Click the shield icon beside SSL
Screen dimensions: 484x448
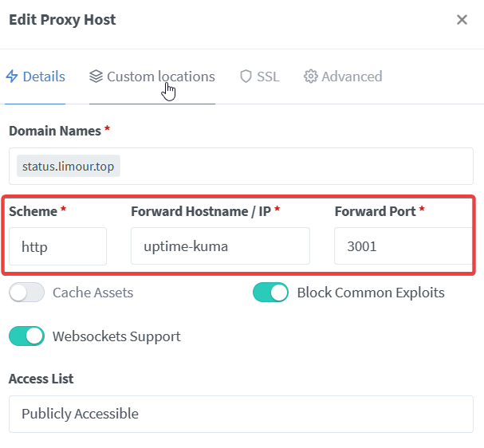[x=246, y=77]
